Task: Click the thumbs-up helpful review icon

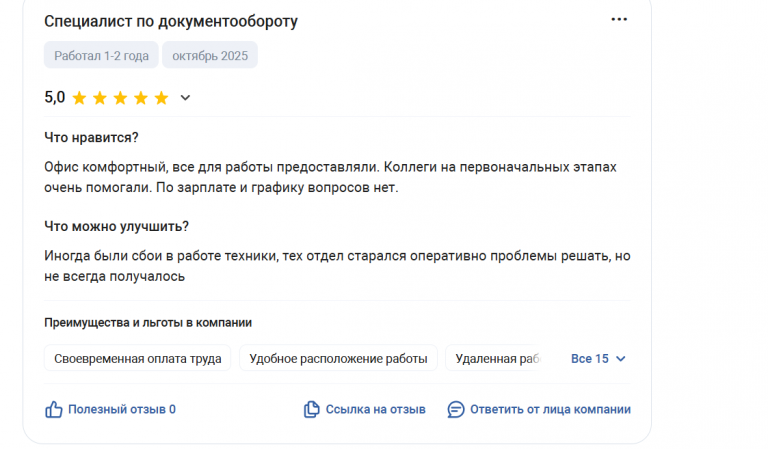Action: (54, 409)
